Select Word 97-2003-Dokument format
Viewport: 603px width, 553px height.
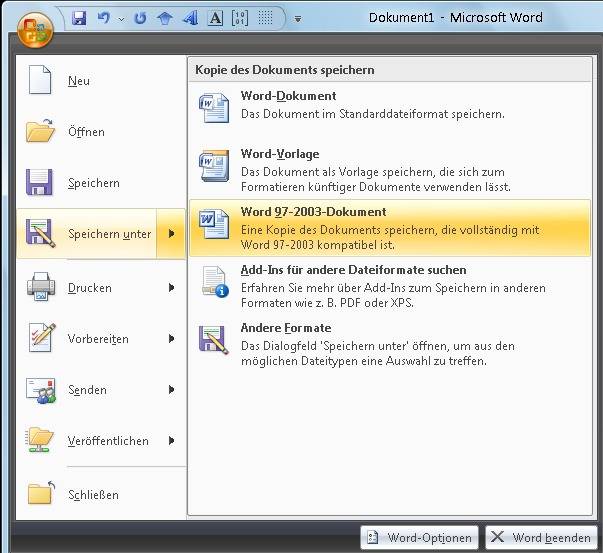click(390, 228)
